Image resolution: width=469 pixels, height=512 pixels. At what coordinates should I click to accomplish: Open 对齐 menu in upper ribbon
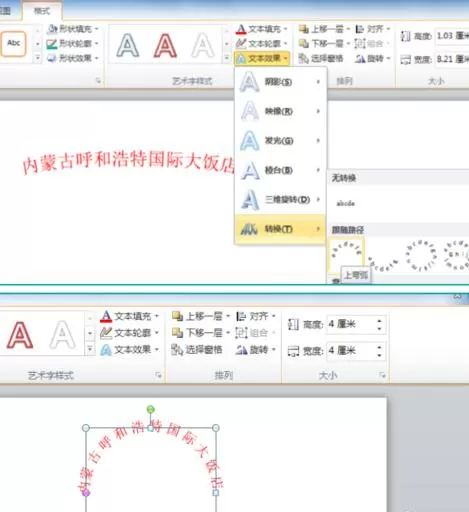coord(372,29)
